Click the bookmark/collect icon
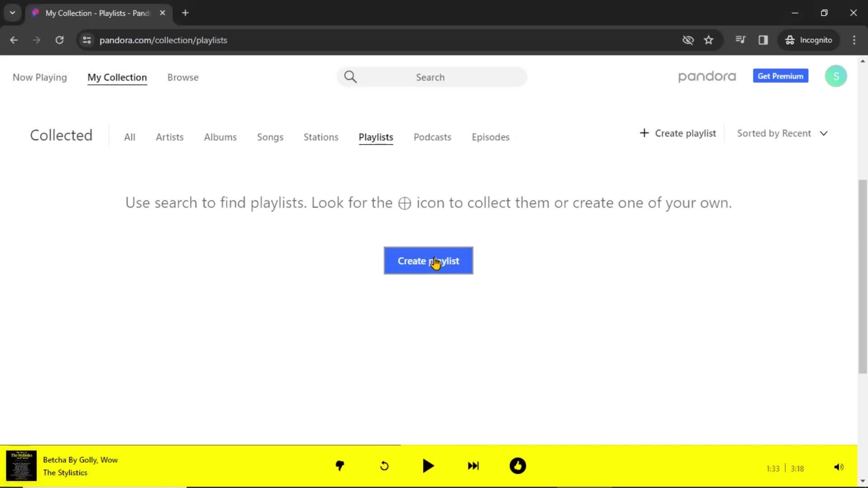The height and width of the screenshot is (488, 868). pos(404,202)
